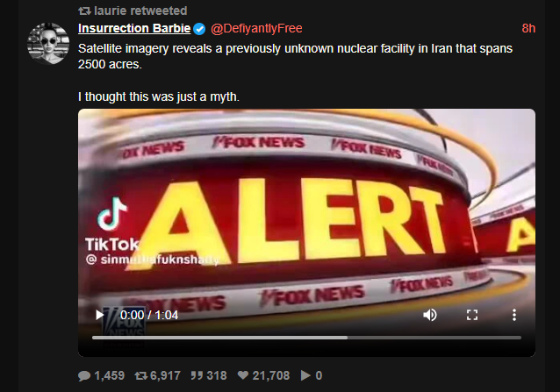Open the Insurrection Barbie profile link
Screen dimensions: 560x392
click(134, 28)
